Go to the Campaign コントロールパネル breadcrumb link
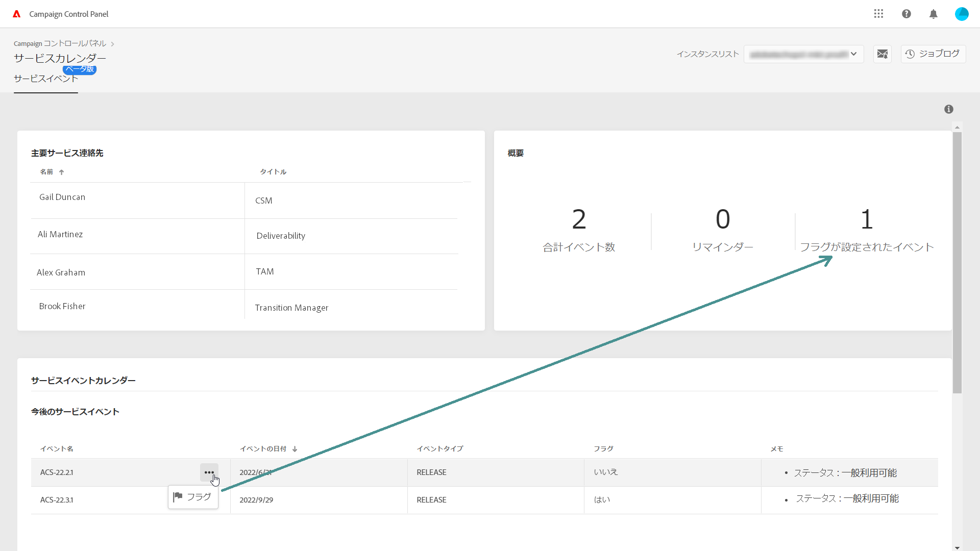Screen dimensions: 980x551 coord(60,43)
